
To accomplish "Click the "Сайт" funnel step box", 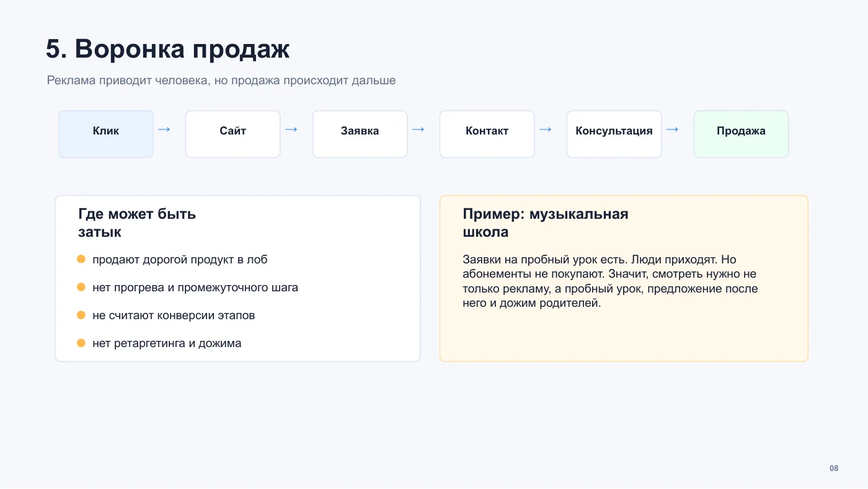I will (x=233, y=134).
